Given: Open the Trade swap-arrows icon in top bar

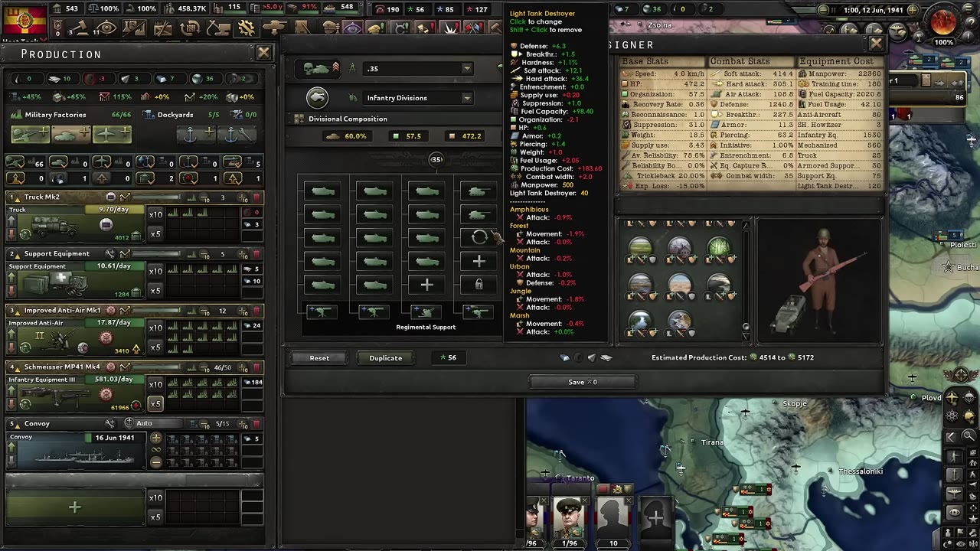Looking at the screenshot, I should pos(190,29).
